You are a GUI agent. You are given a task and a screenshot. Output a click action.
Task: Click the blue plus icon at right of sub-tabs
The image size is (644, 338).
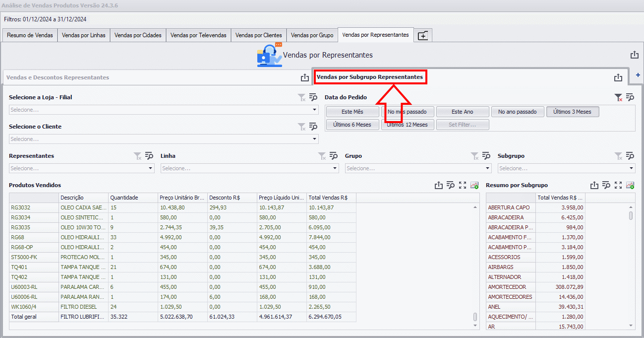point(638,75)
